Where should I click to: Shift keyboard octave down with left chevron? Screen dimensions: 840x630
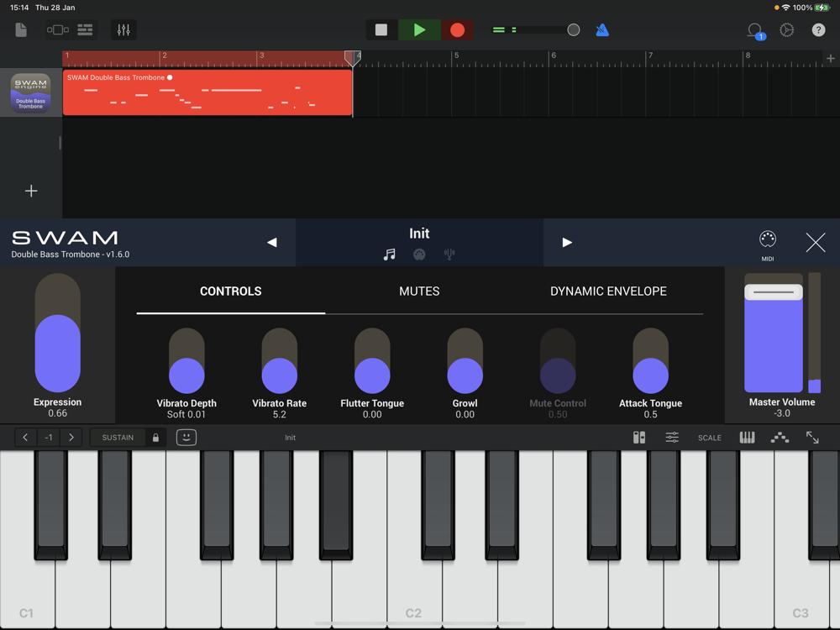pos(25,438)
